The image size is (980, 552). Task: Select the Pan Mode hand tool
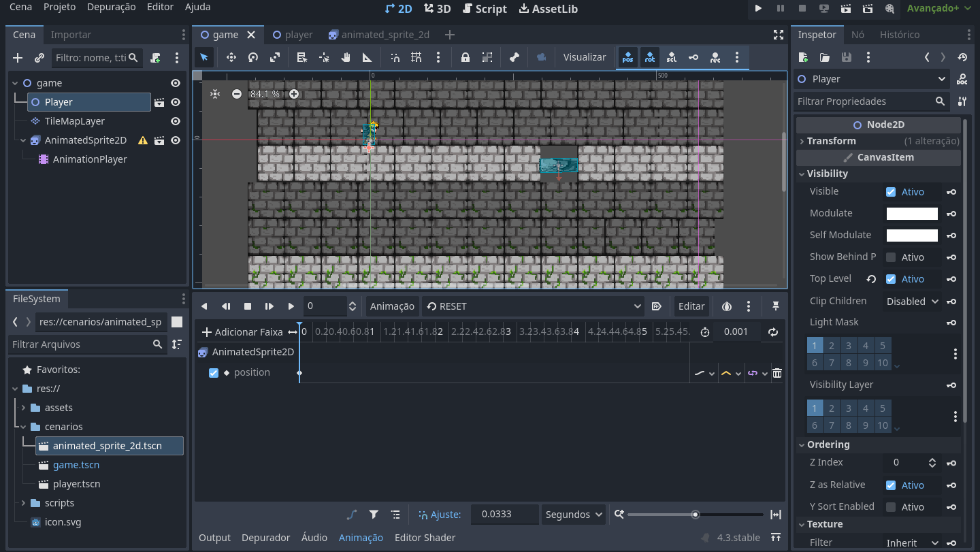point(346,58)
